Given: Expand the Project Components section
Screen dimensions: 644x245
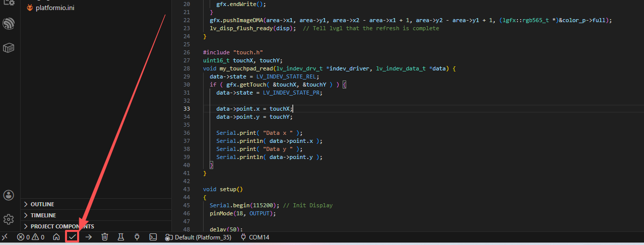Looking at the screenshot, I should [x=62, y=226].
